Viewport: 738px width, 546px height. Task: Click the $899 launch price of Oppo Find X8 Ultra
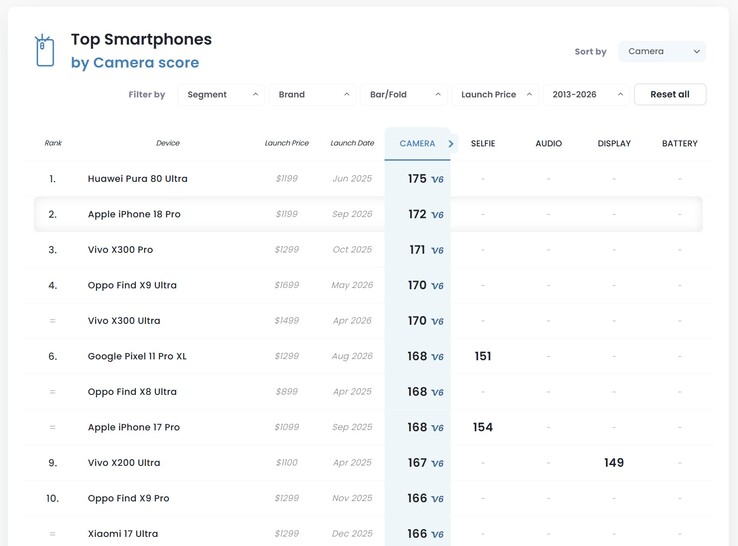click(287, 392)
